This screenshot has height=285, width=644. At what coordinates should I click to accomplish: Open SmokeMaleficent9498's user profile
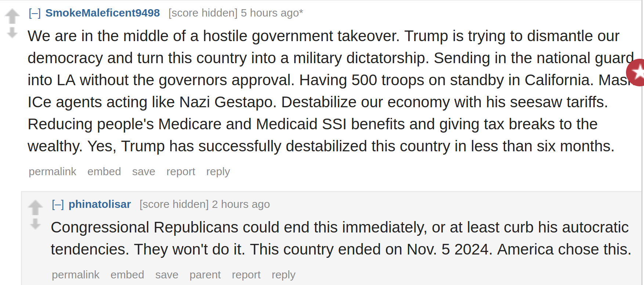coord(102,13)
